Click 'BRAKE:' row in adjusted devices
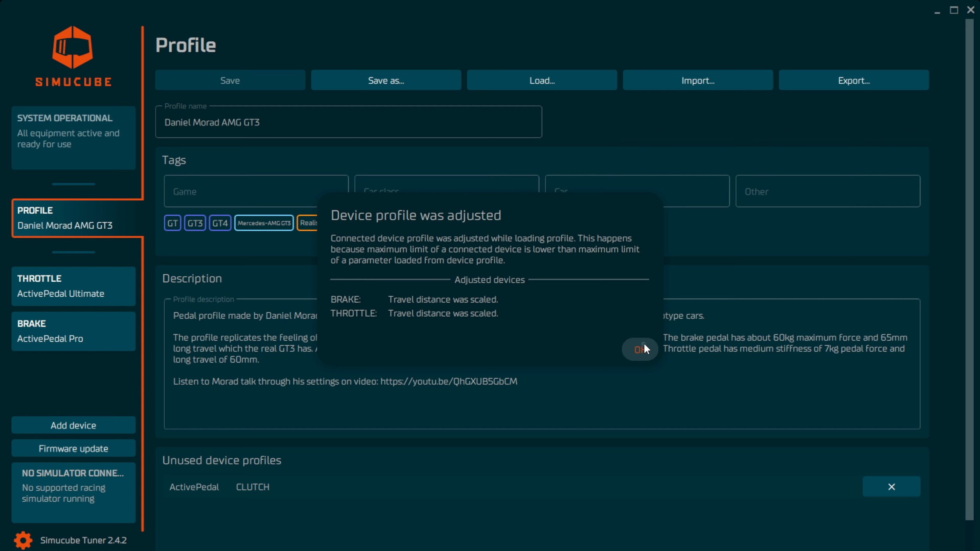Screen dimensions: 980x551 coord(414,299)
